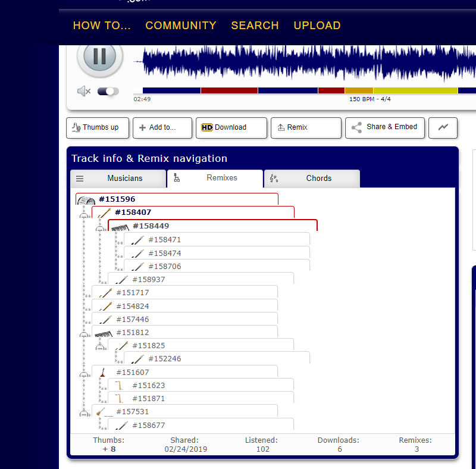Click the muted speaker icon

[x=83, y=91]
